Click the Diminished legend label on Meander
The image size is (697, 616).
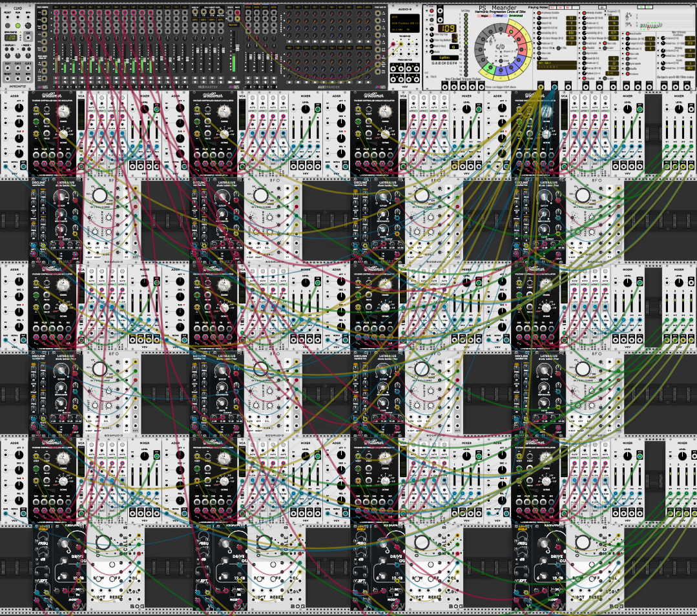click(x=515, y=15)
